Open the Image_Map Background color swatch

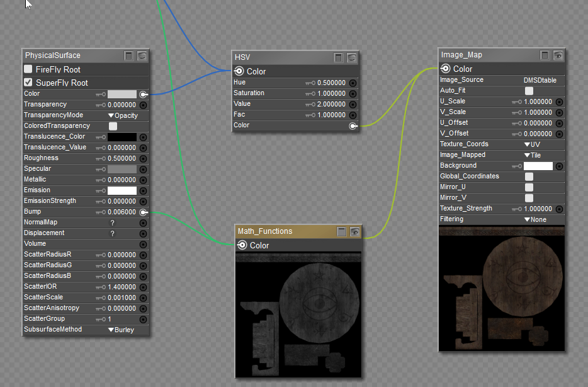coord(538,166)
